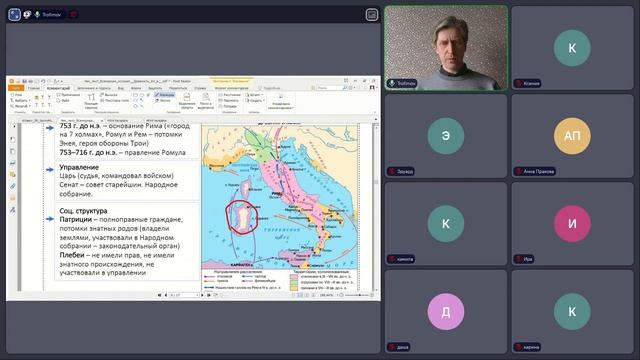Viewport: 640px width, 360px height.
Task: Click the zoom-in plus icon in status bar
Action: tap(372, 295)
